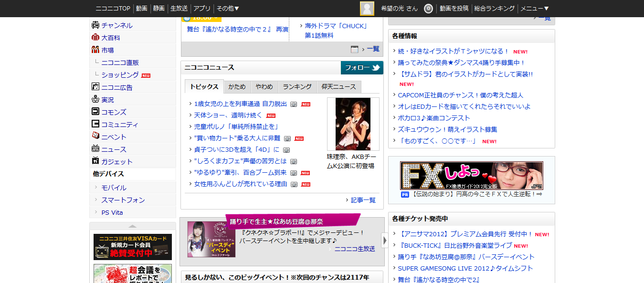
Task: Click the clock icon beside 18:00
Action: point(186,19)
